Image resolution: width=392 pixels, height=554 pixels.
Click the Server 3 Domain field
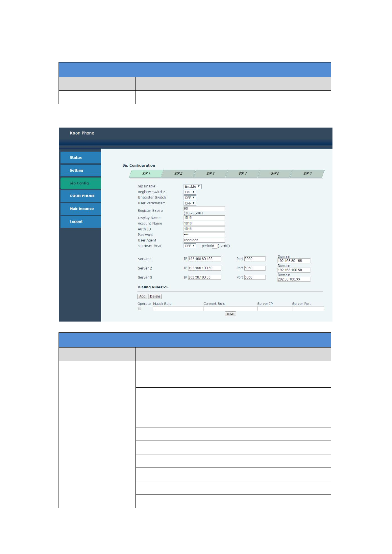[294, 279]
